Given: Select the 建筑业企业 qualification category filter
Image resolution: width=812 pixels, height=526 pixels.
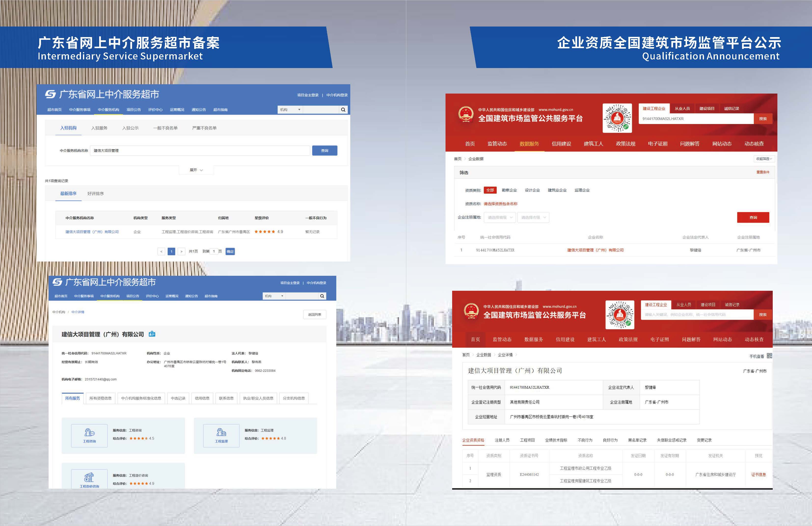Looking at the screenshot, I should coord(557,191).
